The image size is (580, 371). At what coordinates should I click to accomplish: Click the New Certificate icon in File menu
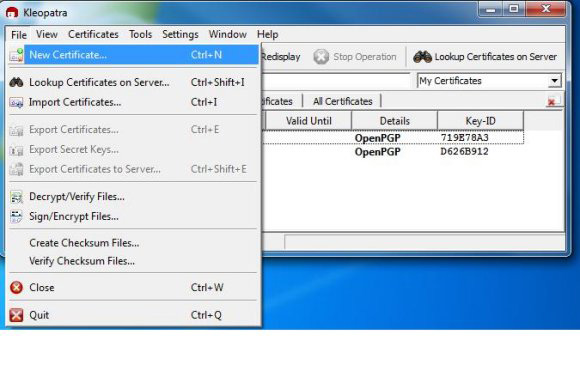(16, 55)
